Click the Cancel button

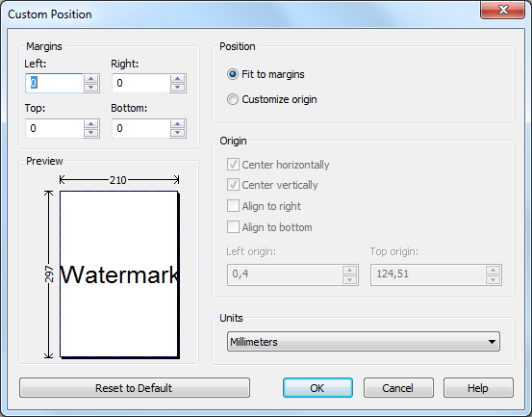[398, 388]
